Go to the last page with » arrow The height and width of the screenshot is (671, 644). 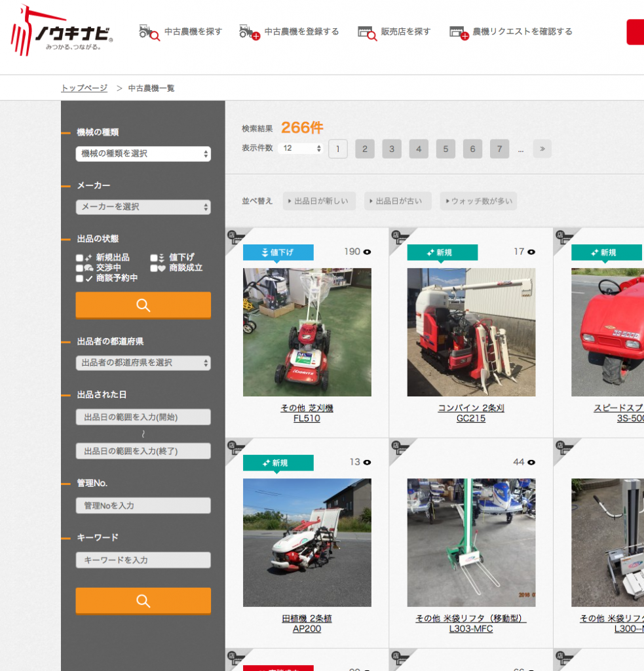(x=542, y=149)
